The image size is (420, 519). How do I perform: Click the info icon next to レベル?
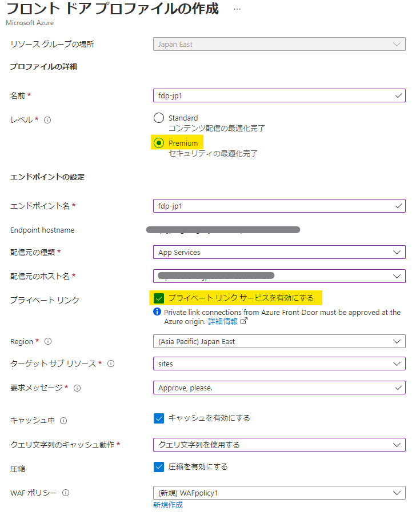(48, 120)
